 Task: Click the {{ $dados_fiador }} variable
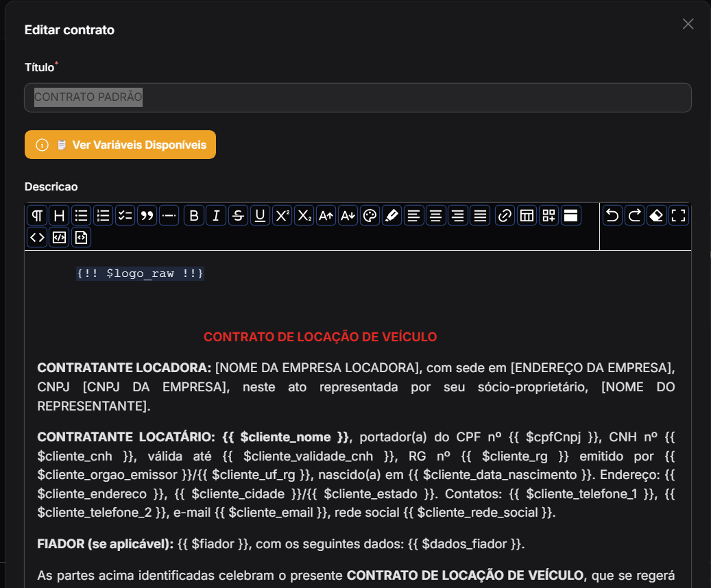tap(464, 544)
